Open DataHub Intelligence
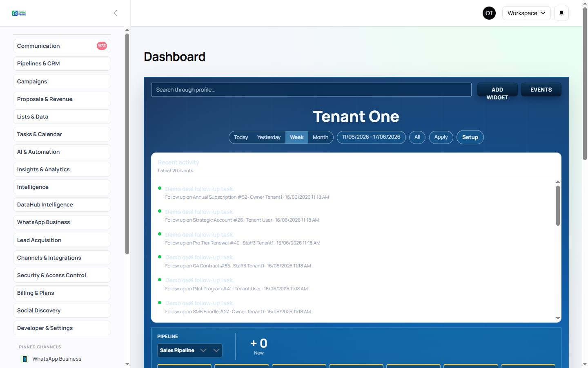 point(62,204)
